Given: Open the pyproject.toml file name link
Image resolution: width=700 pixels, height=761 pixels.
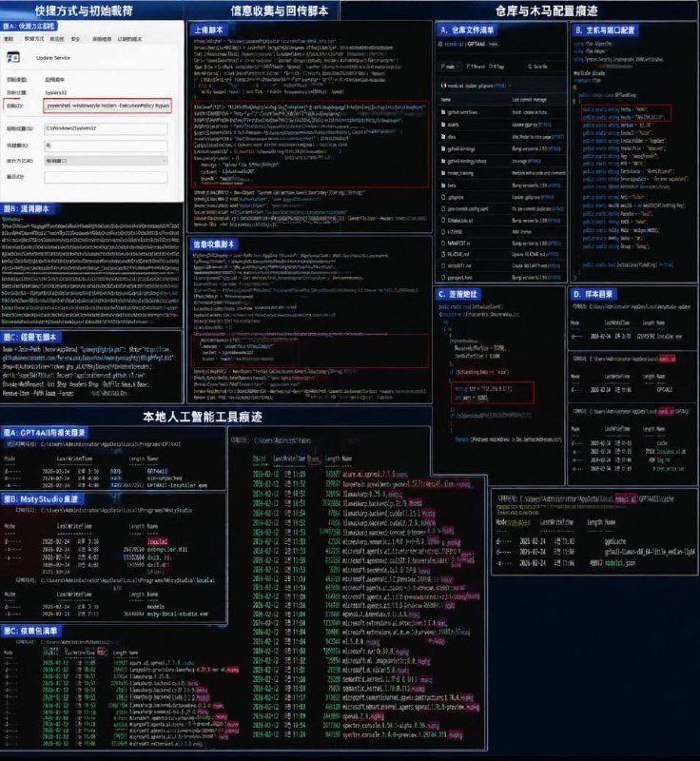Looking at the screenshot, I should tap(459, 278).
